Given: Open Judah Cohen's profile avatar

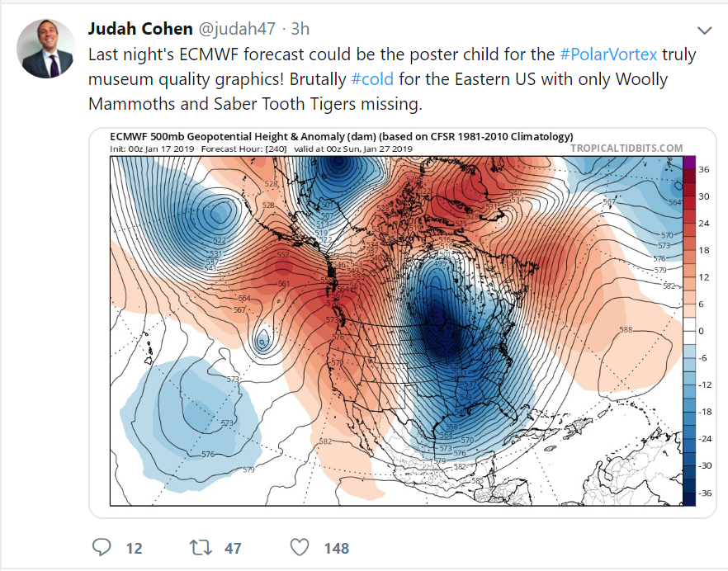Looking at the screenshot, I should click(x=45, y=49).
